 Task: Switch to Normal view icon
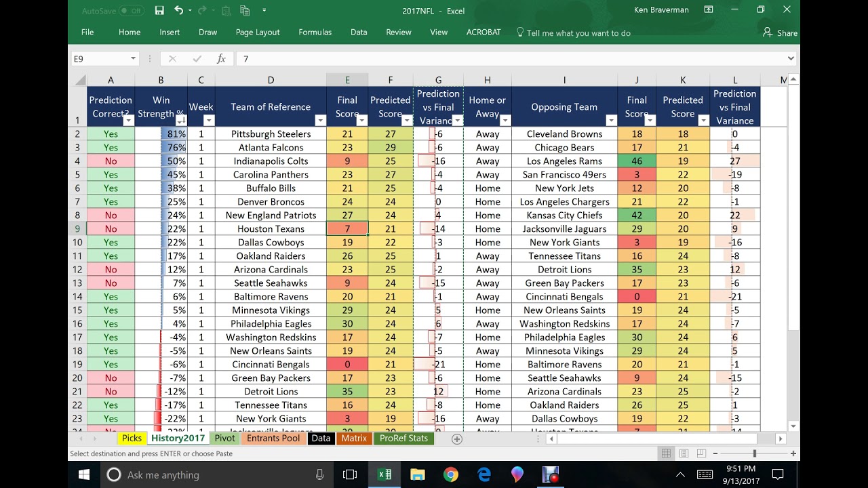(666, 453)
